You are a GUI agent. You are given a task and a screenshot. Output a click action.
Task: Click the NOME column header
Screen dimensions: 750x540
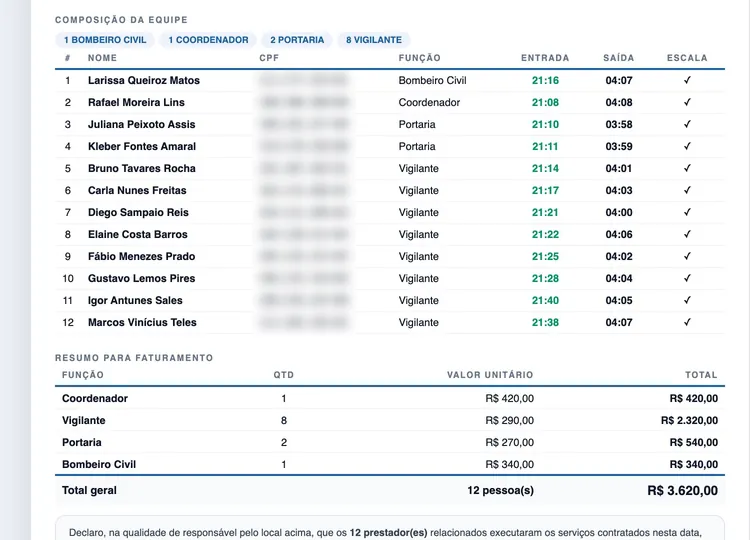102,58
